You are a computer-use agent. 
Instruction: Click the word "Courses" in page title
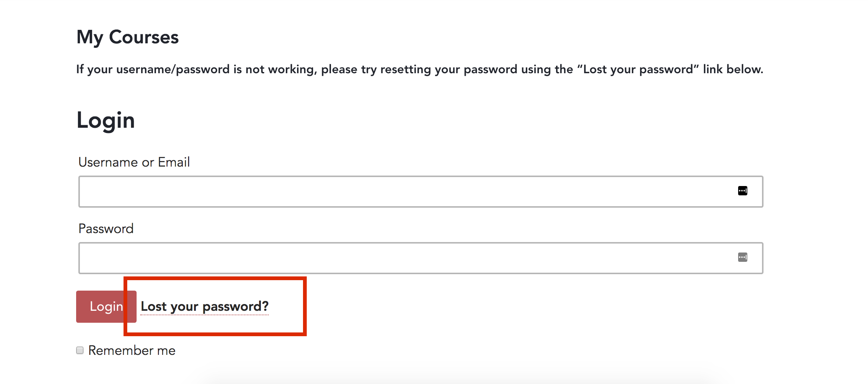tap(144, 37)
